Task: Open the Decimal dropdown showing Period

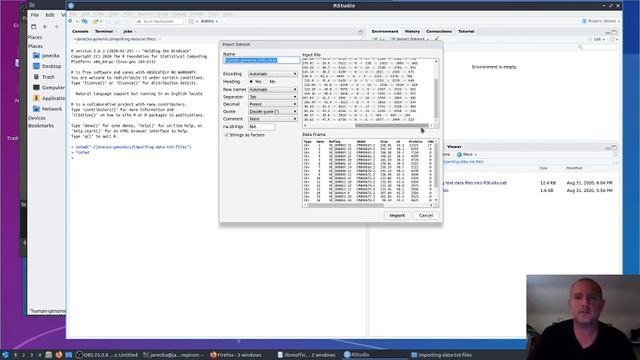Action: click(x=273, y=104)
